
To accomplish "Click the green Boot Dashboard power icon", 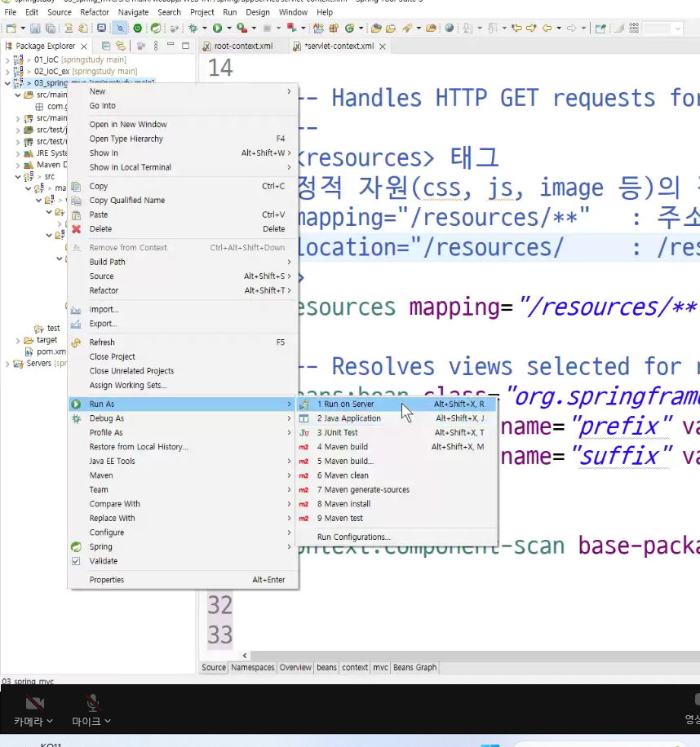I will point(138,28).
